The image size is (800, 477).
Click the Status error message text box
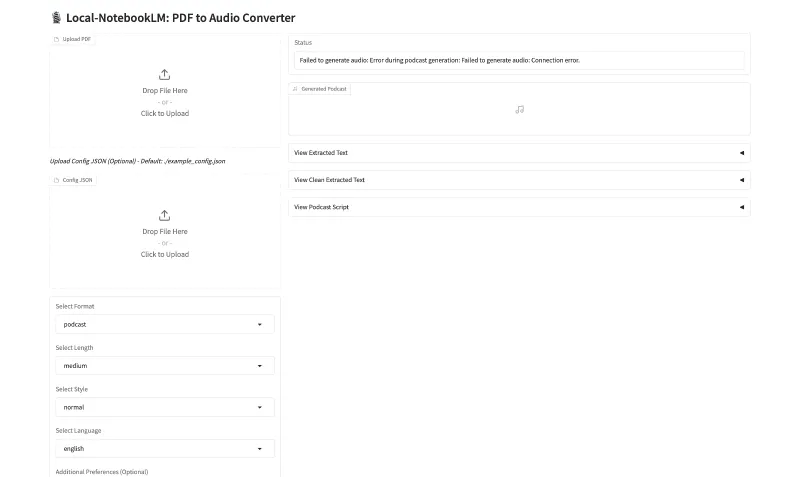click(x=519, y=60)
